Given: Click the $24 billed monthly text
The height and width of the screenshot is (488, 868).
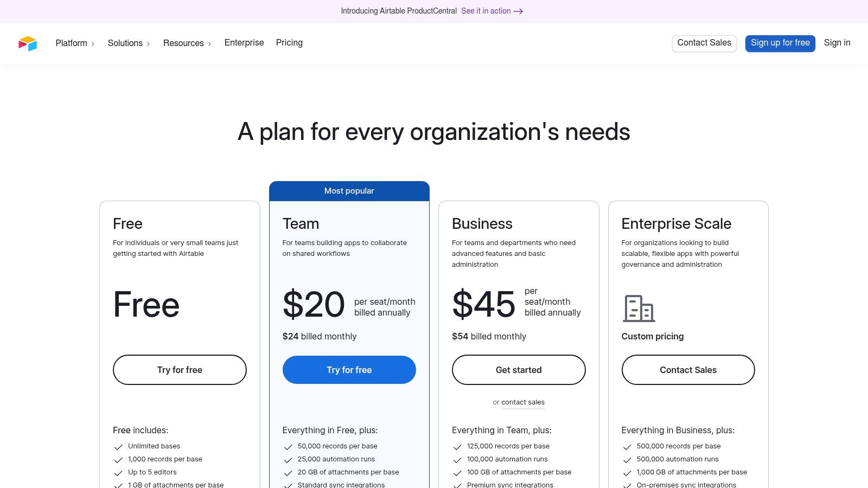Looking at the screenshot, I should click(320, 336).
